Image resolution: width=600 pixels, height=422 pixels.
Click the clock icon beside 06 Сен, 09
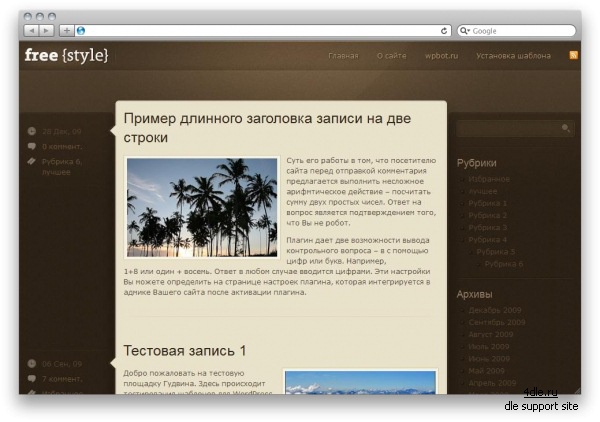click(31, 363)
